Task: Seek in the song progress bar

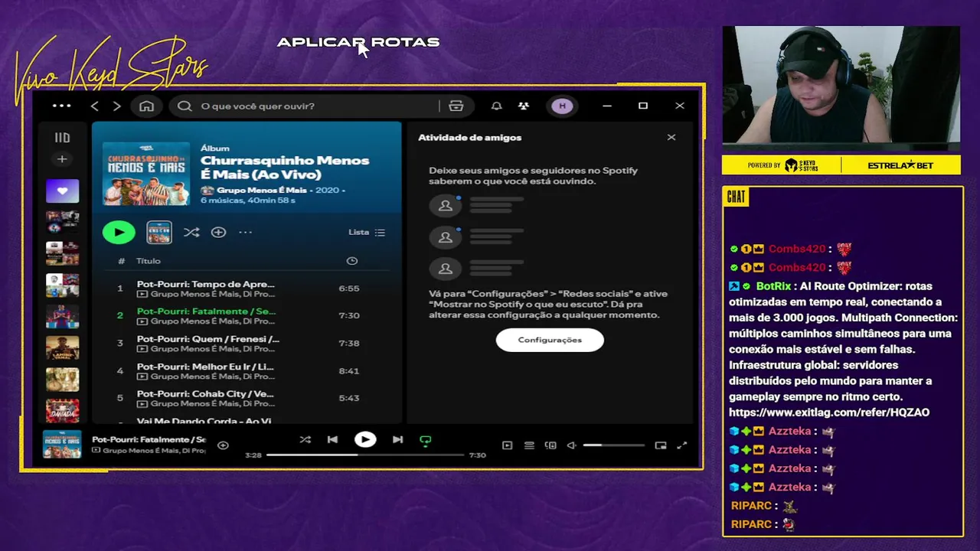Action: click(365, 455)
